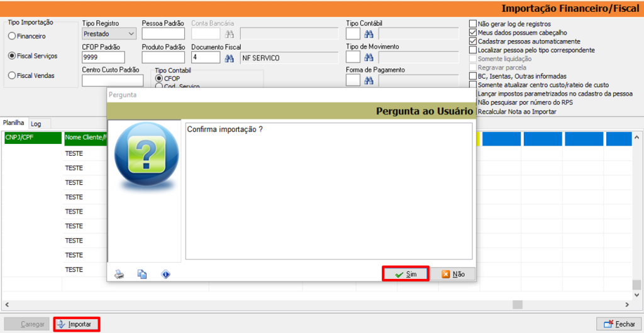Check BC, Isentas, Outras informadas

coord(473,76)
